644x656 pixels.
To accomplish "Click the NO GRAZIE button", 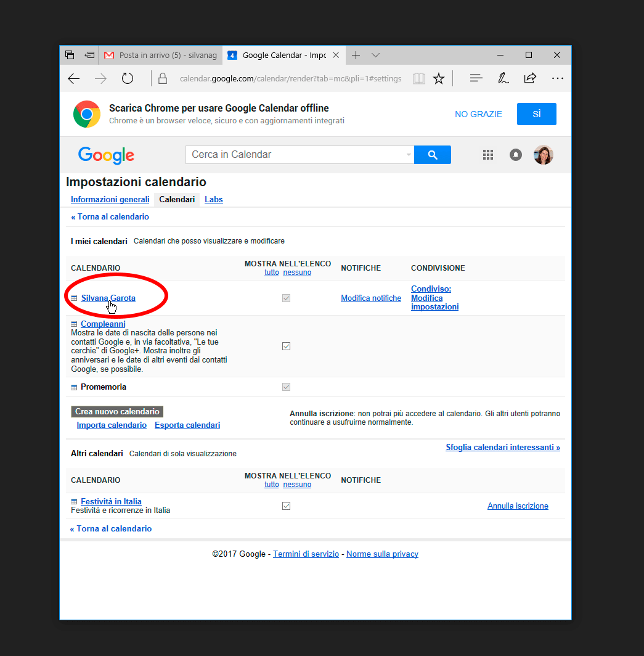I will [478, 114].
